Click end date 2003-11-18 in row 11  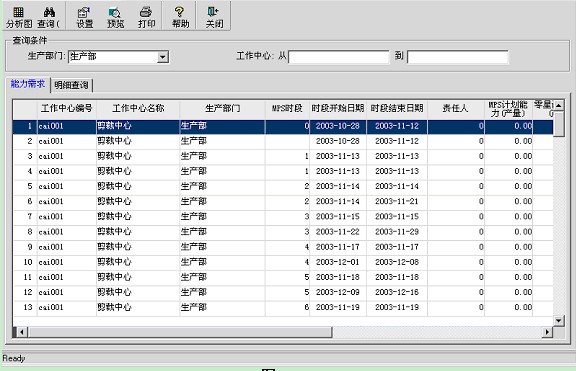397,277
